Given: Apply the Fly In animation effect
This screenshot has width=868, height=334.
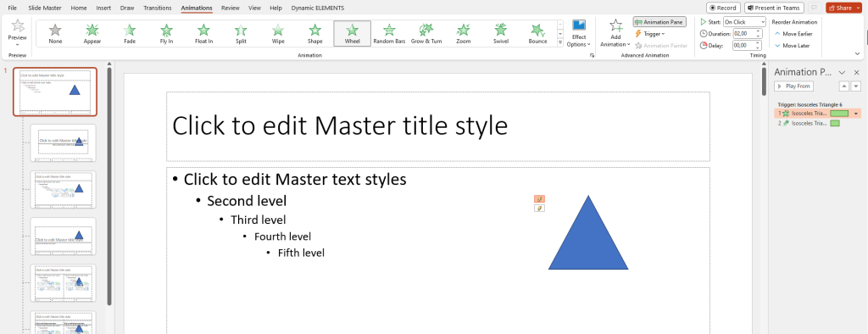Looking at the screenshot, I should click(166, 33).
